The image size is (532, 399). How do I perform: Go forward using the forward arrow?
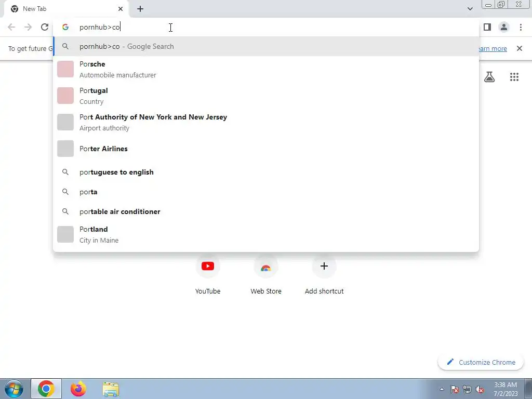28,27
